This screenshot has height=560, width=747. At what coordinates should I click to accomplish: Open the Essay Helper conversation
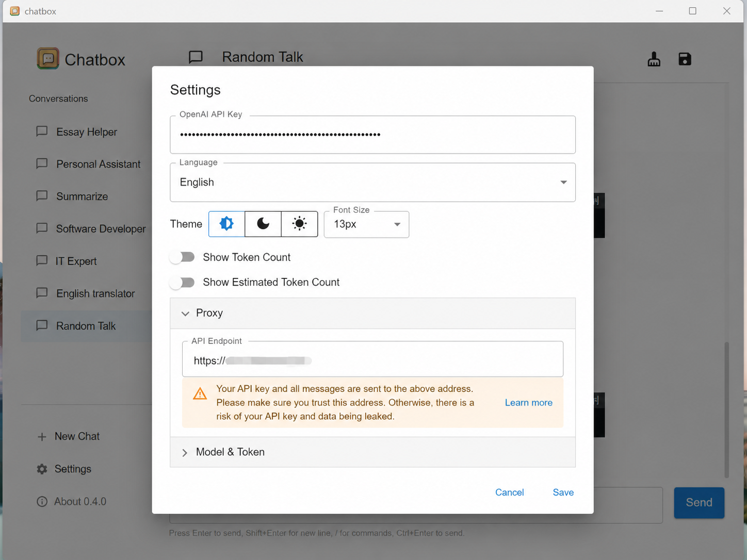tap(86, 132)
